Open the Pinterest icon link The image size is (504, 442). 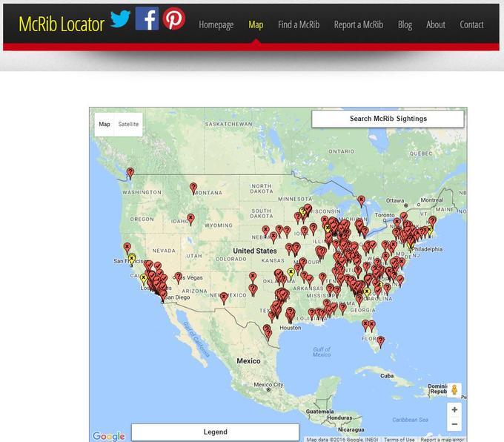click(x=174, y=19)
